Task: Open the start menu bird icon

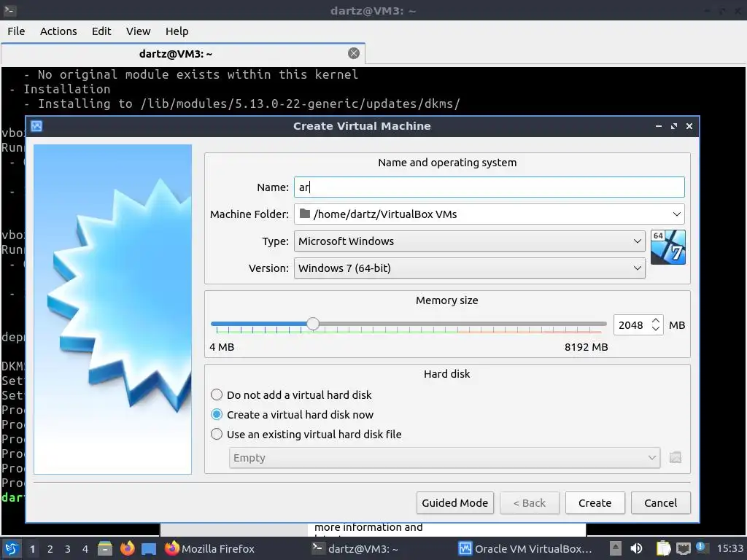Action: 12,548
